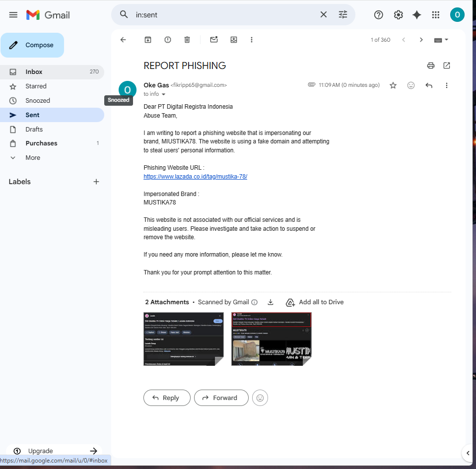Click the reply arrow in message header
The image size is (476, 469).
pyautogui.click(x=429, y=85)
